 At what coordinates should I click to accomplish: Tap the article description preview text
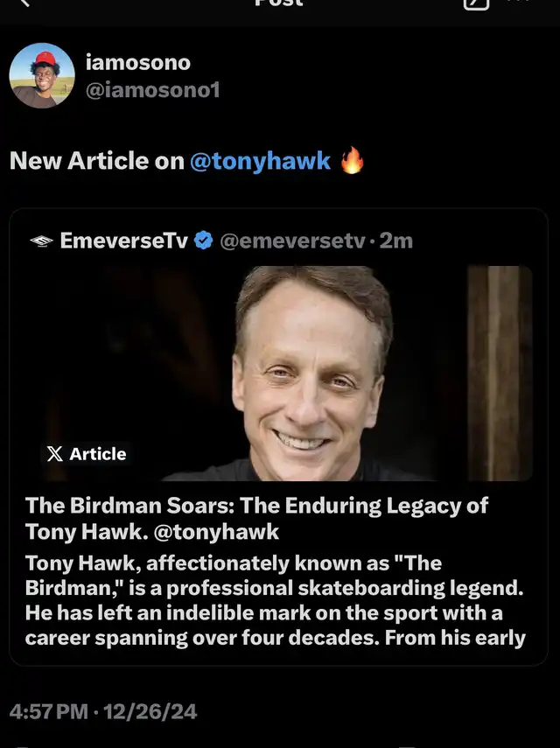click(275, 600)
